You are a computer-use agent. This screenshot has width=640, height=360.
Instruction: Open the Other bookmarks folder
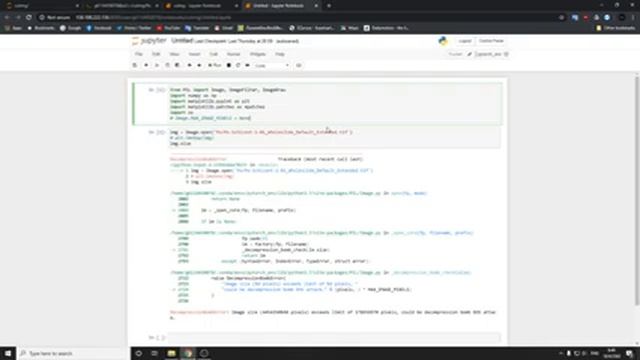pyautogui.click(x=615, y=28)
